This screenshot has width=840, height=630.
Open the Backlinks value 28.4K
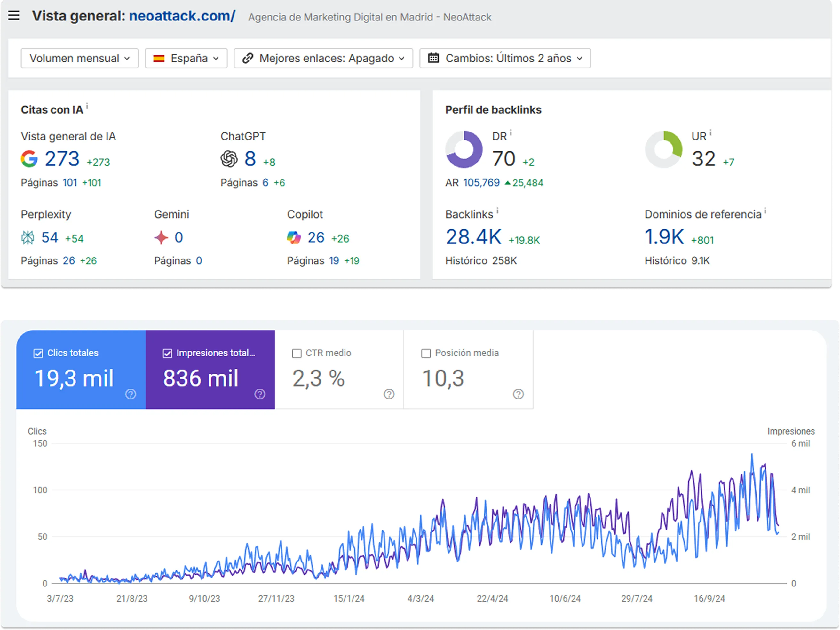coord(473,237)
